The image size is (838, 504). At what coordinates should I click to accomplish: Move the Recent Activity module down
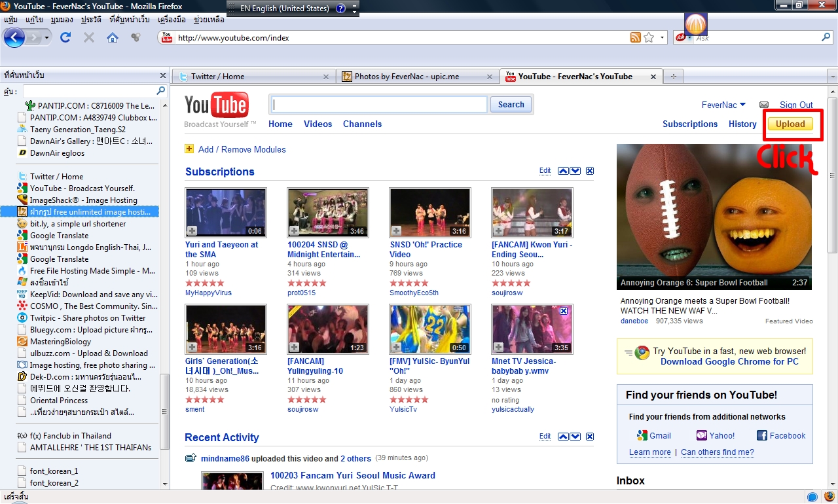575,437
